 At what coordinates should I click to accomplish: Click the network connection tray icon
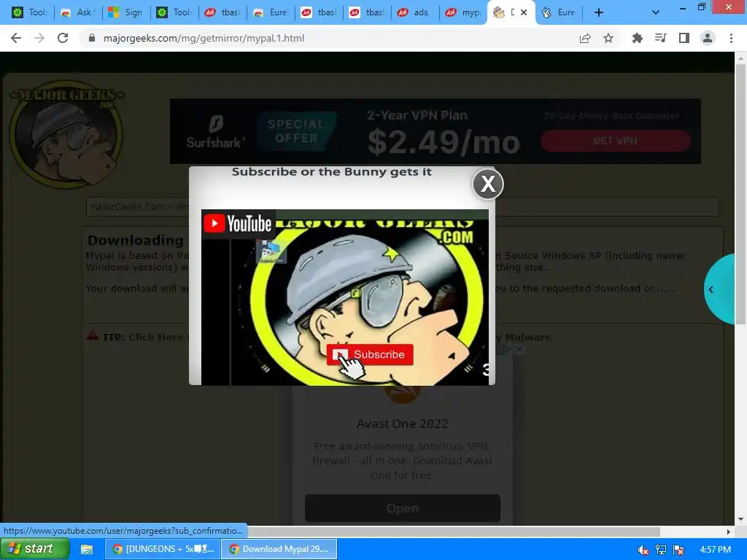tap(660, 550)
